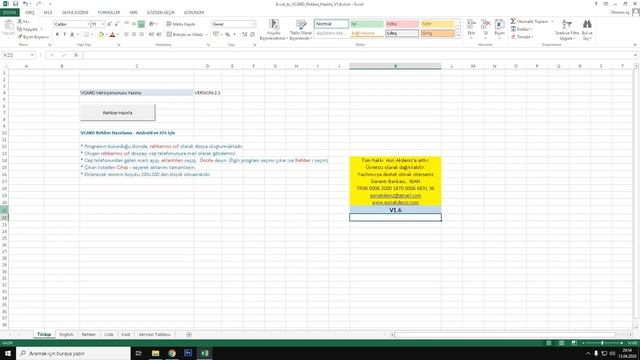
Task: Expand the cell styles gallery arrow
Action: click(458, 36)
